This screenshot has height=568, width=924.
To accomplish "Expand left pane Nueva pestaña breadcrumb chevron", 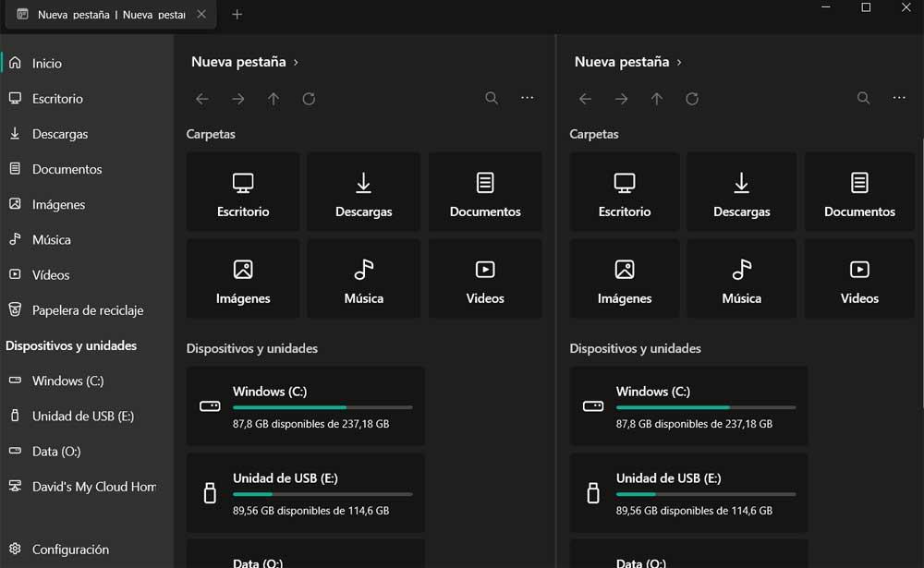I will click(x=296, y=63).
